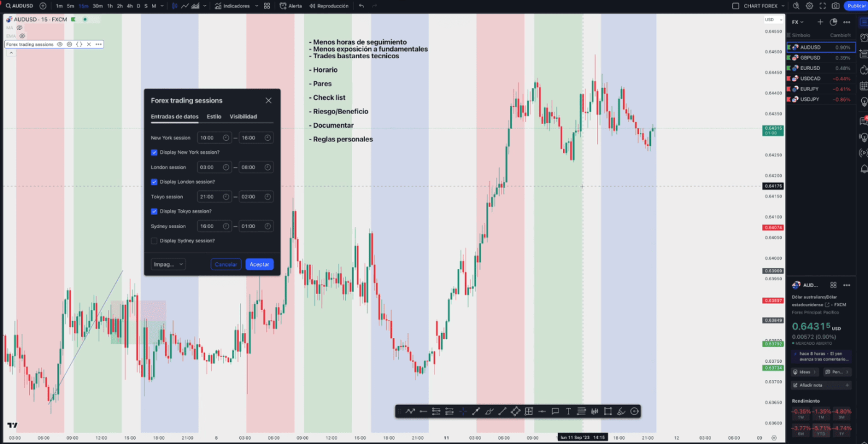Viewport: 868px width, 444px height.
Task: Open the USD currency dropdown on price scale
Action: 773,20
